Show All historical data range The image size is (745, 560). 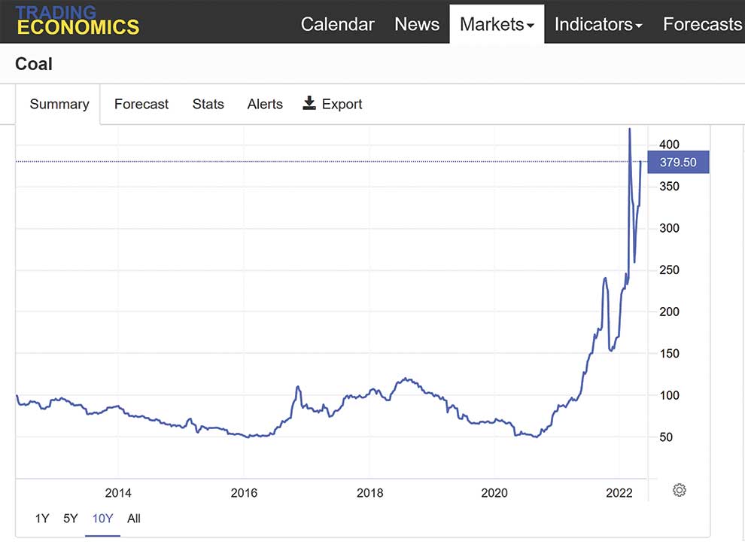[x=134, y=518]
